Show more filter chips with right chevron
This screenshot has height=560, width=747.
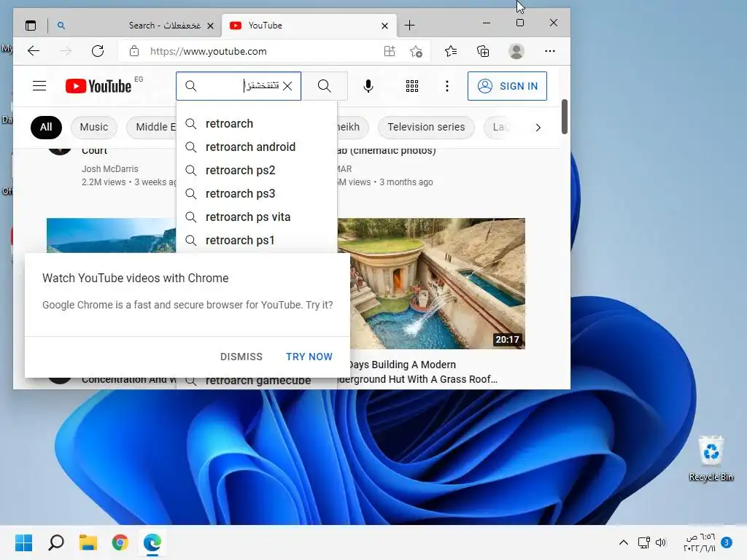click(x=538, y=128)
